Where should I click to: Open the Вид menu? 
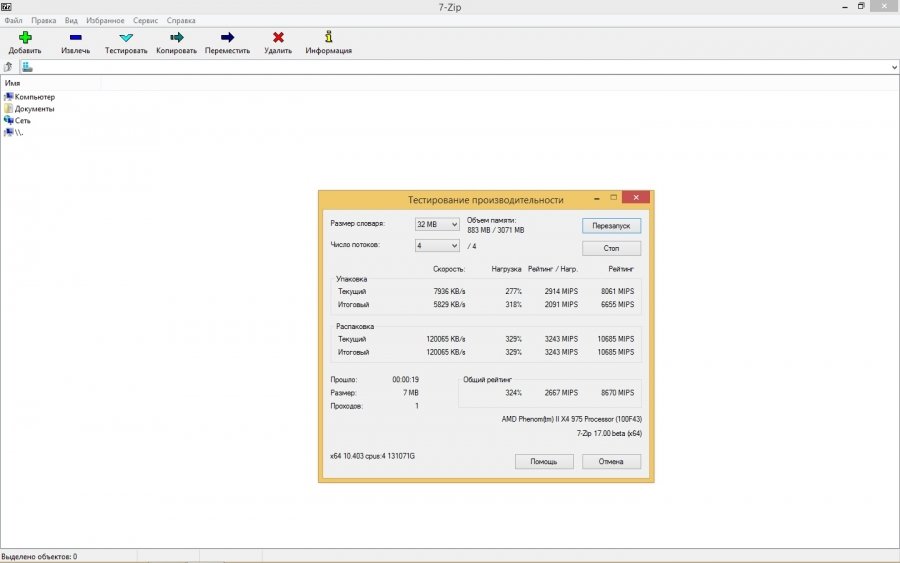pyautogui.click(x=71, y=20)
